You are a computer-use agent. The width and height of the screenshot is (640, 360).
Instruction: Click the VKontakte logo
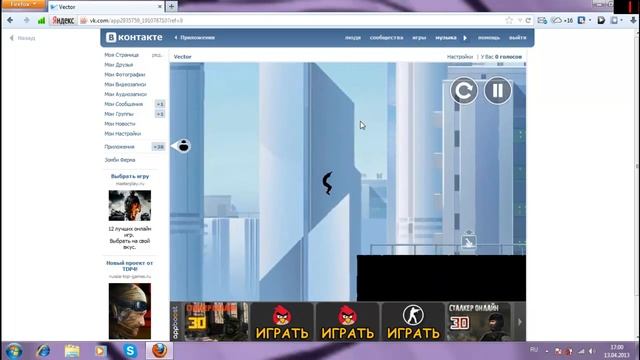coord(134,37)
